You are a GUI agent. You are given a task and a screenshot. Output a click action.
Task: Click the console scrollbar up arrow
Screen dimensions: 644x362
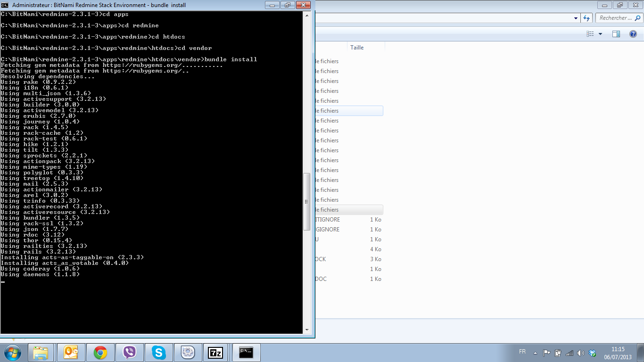307,15
